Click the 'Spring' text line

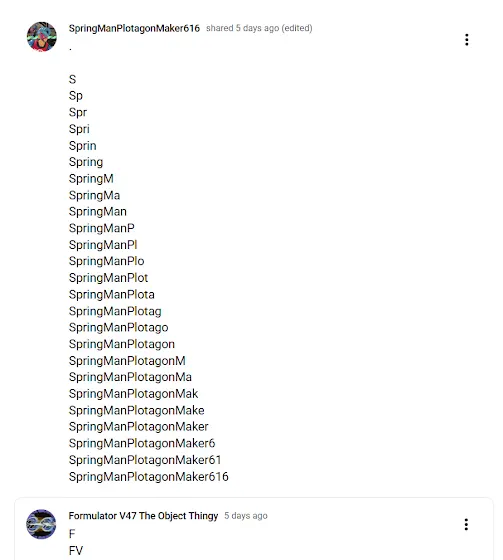tap(86, 162)
